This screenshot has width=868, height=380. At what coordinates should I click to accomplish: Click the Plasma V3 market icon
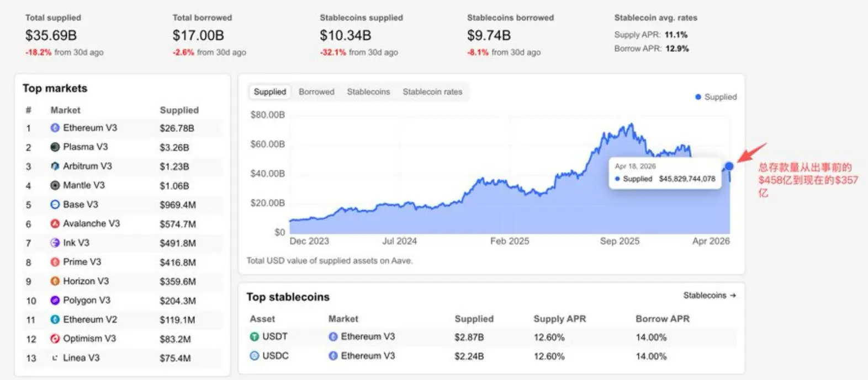(55, 147)
